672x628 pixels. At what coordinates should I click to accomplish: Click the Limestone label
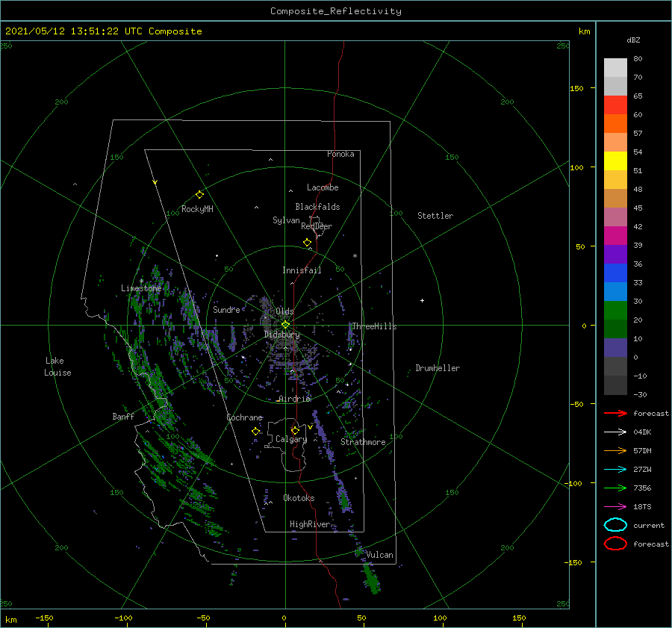point(141,288)
